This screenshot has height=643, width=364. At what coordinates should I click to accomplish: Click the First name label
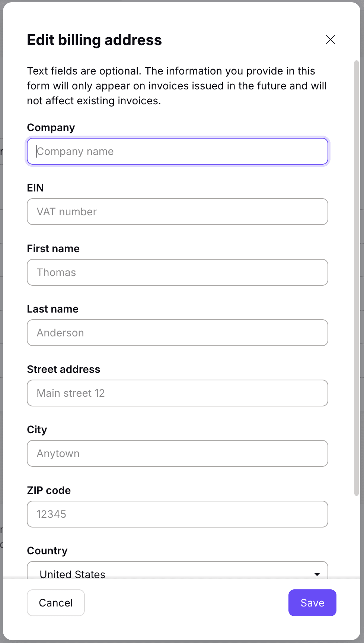[53, 248]
